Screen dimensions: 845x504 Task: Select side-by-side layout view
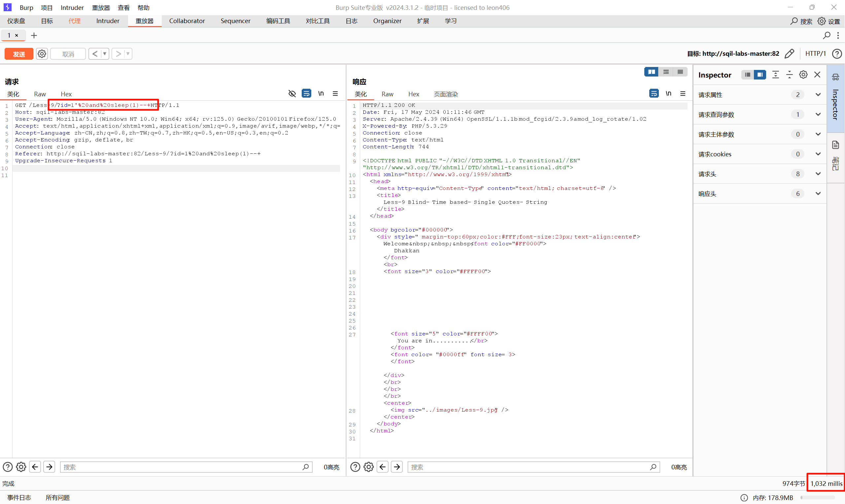point(651,72)
